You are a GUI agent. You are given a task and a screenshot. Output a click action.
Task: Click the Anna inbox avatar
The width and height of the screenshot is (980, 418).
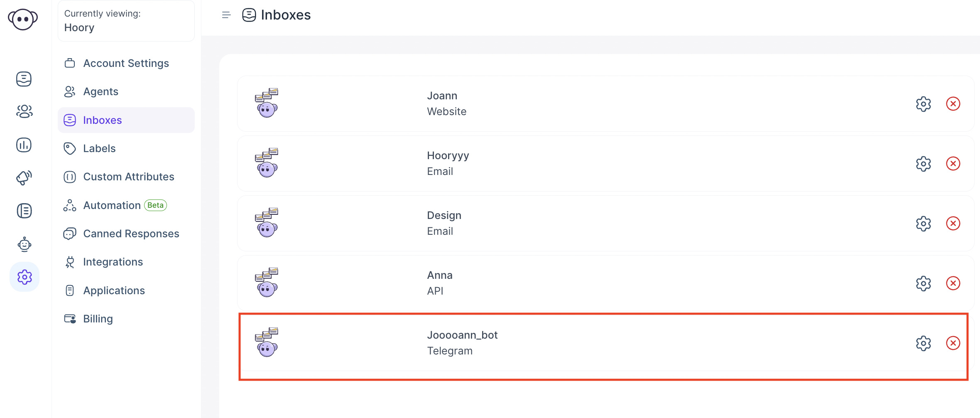(x=267, y=283)
